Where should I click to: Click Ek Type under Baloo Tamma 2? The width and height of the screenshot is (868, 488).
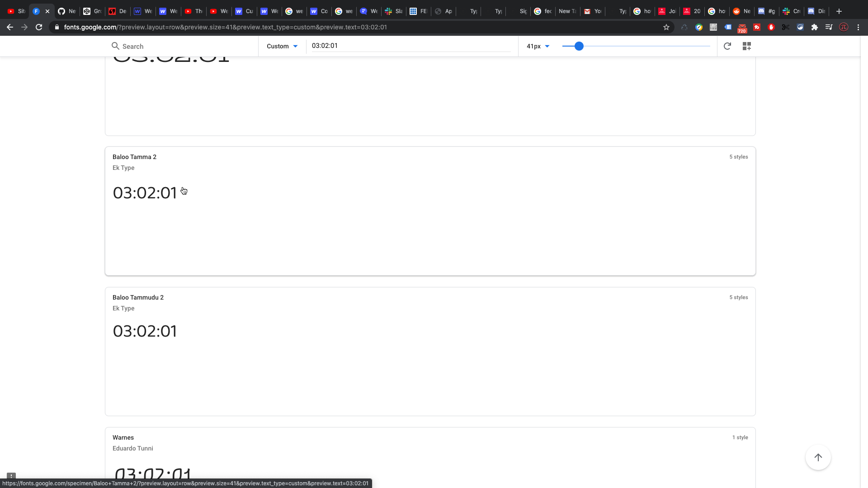click(123, 168)
